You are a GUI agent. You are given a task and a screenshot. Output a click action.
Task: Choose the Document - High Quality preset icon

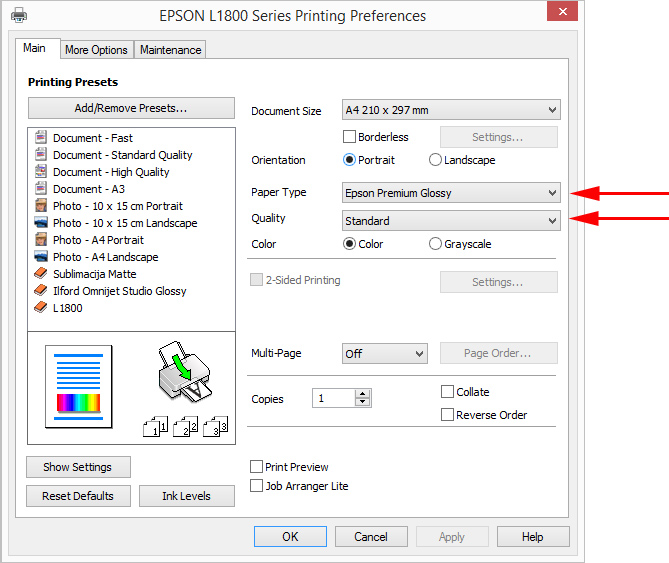tap(41, 172)
